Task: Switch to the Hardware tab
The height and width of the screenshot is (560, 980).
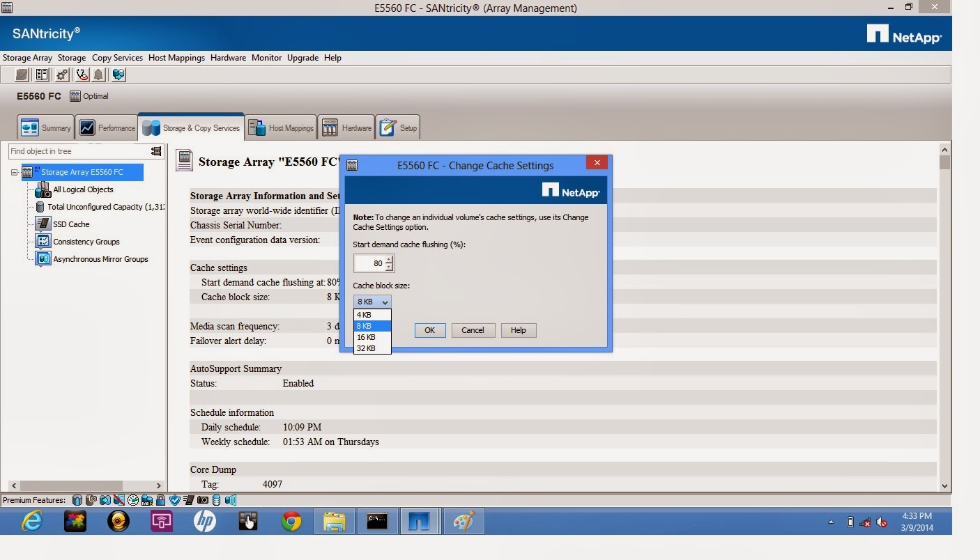Action: [346, 127]
